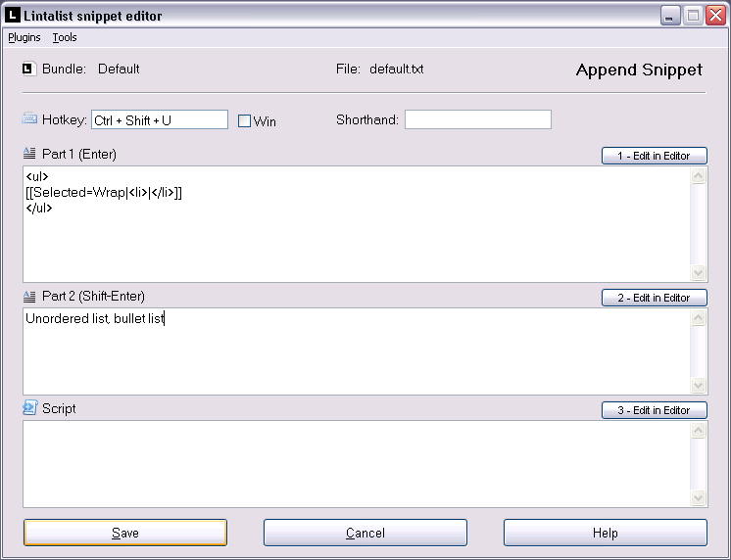731x560 pixels.
Task: Click the Lintalist logo in title bar
Action: coord(13,15)
